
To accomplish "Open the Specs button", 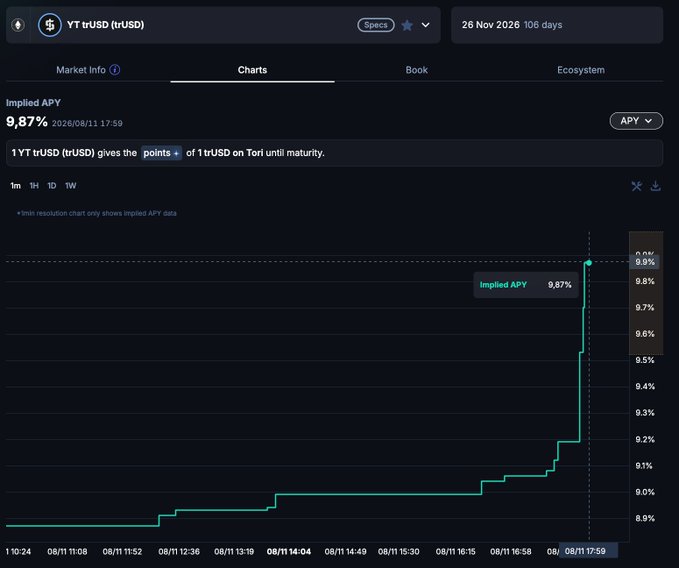I will pos(376,25).
